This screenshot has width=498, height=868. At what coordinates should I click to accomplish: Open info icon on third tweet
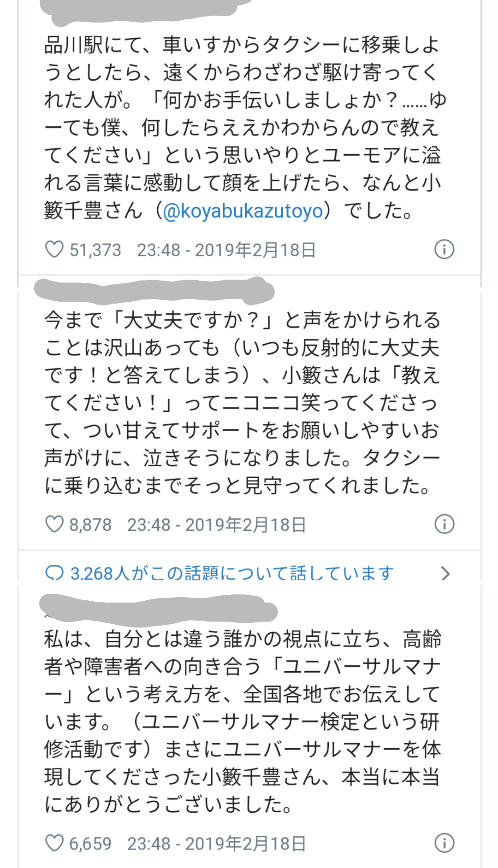444,843
